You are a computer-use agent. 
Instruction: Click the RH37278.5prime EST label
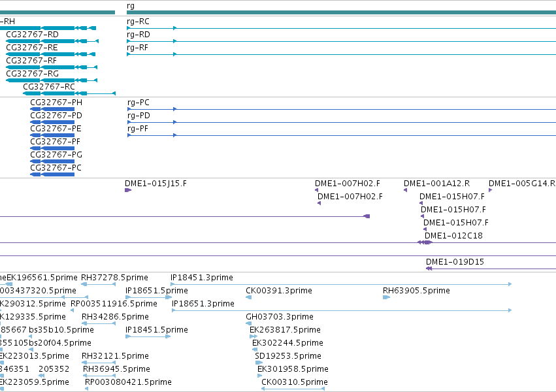pyautogui.click(x=114, y=278)
